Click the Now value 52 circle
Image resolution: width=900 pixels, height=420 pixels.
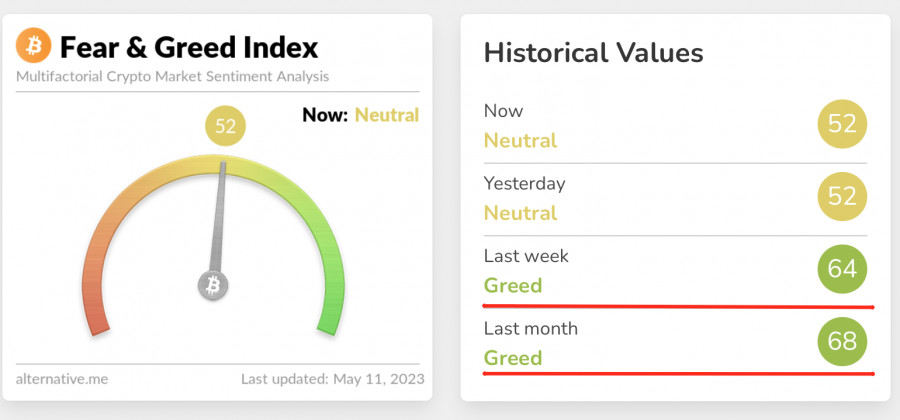click(x=842, y=124)
